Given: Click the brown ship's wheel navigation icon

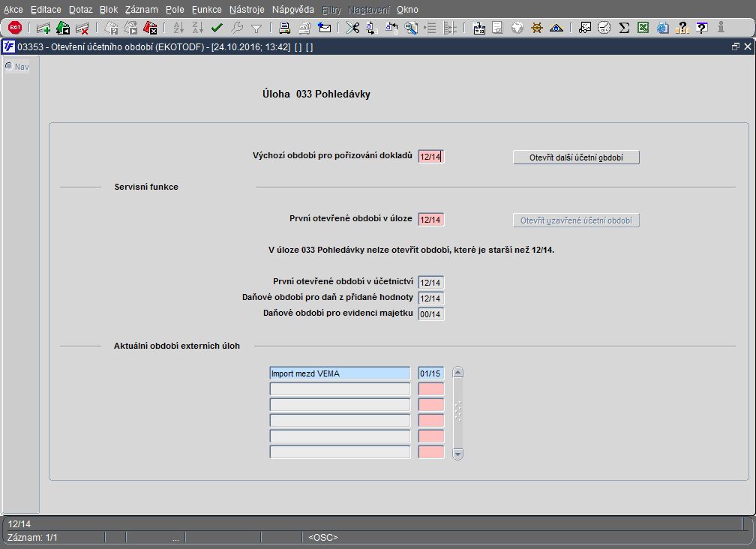Looking at the screenshot, I should [537, 28].
